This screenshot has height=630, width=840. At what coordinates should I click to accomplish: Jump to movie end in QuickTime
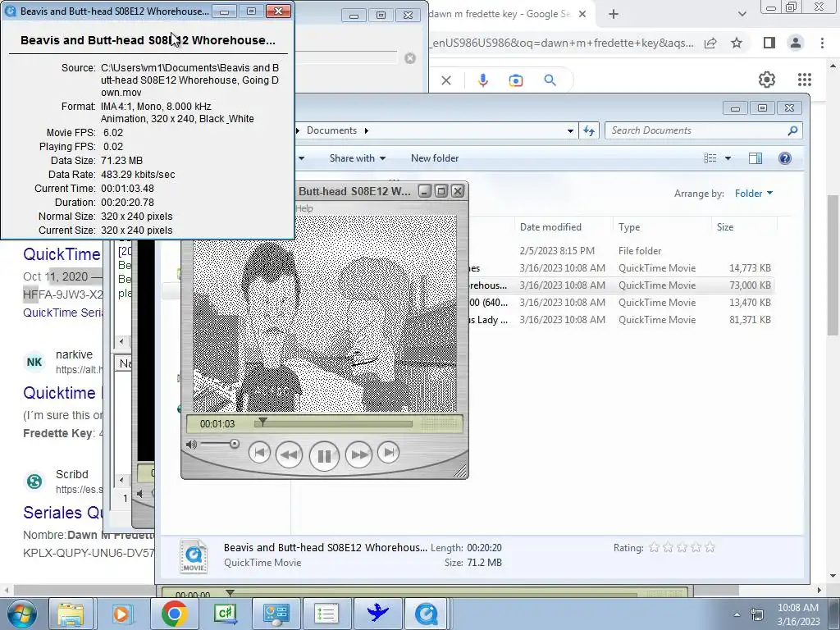tap(388, 453)
